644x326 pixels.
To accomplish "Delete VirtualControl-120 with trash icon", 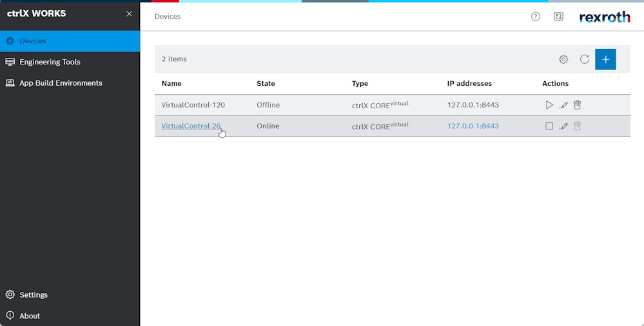I will pyautogui.click(x=578, y=105).
